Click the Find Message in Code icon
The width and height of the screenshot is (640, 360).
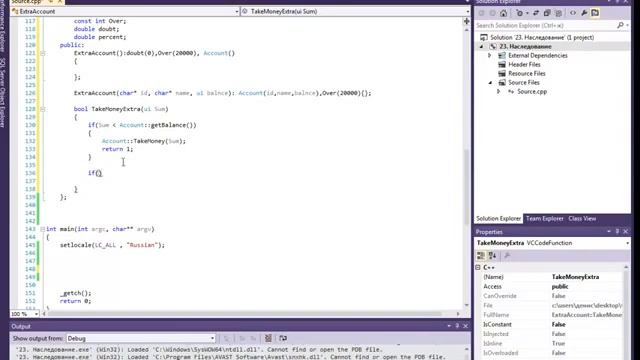[x=227, y=338]
